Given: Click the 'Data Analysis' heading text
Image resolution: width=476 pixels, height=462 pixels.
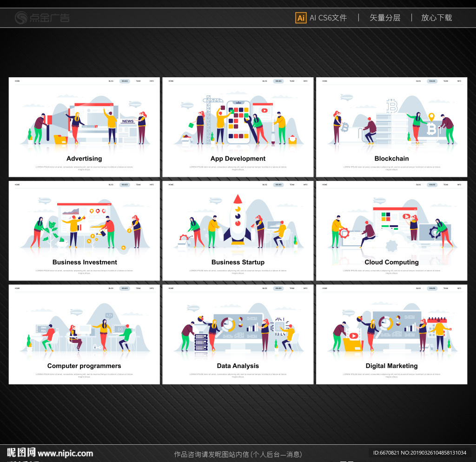Looking at the screenshot, I should pos(238,366).
